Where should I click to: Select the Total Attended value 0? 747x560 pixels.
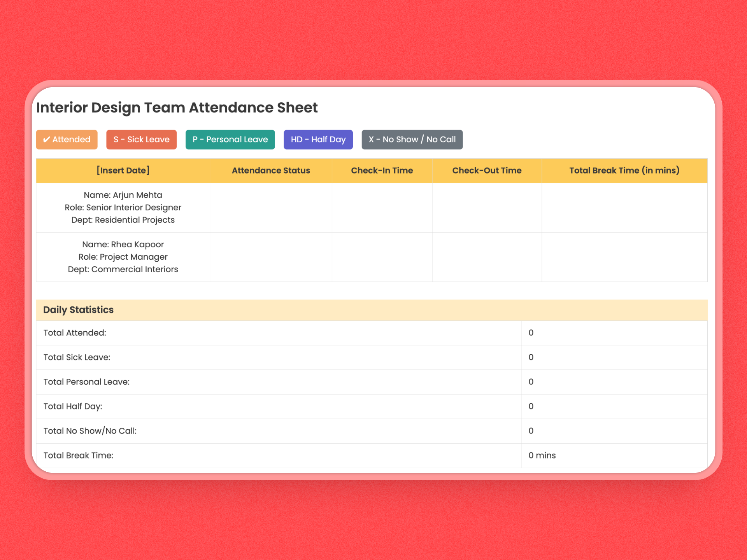(x=531, y=333)
